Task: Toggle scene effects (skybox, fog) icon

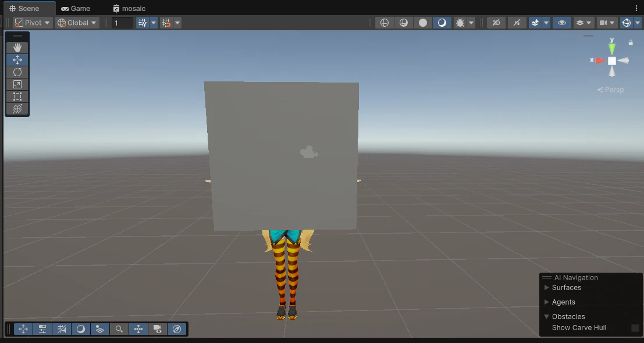Action: [x=535, y=23]
